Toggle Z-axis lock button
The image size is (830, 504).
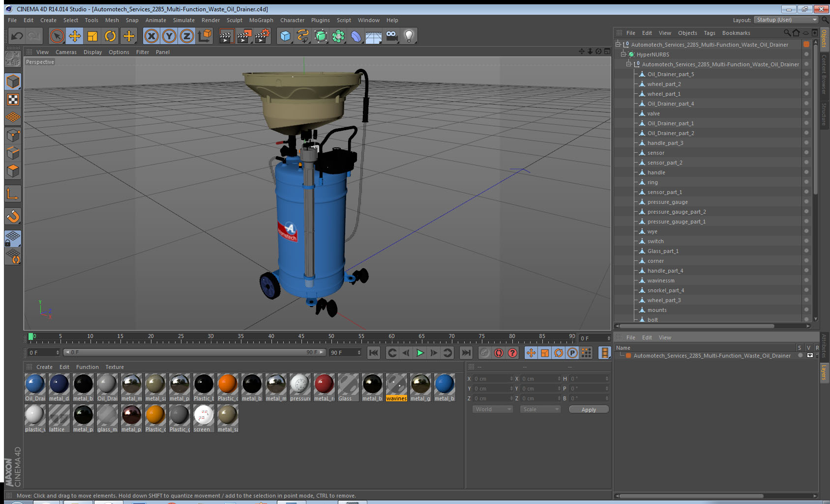(187, 36)
